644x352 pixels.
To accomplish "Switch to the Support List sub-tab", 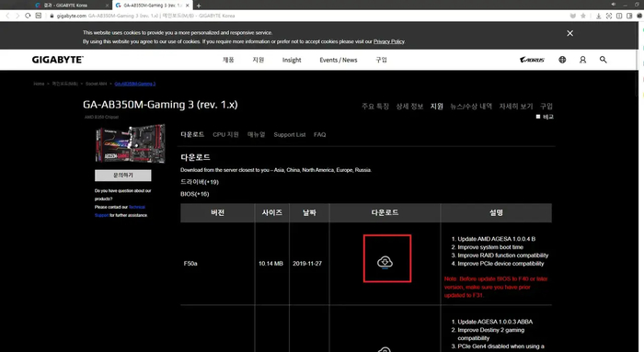I will point(290,134).
